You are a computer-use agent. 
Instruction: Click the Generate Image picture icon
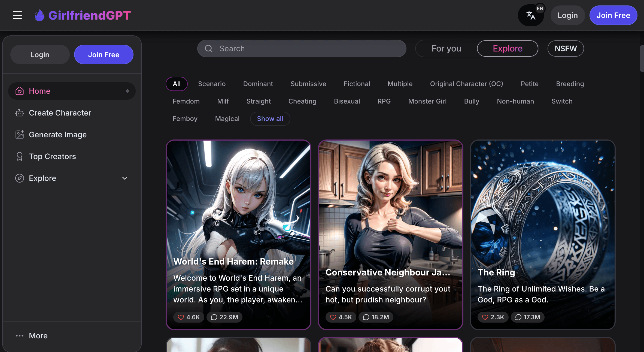[20, 135]
